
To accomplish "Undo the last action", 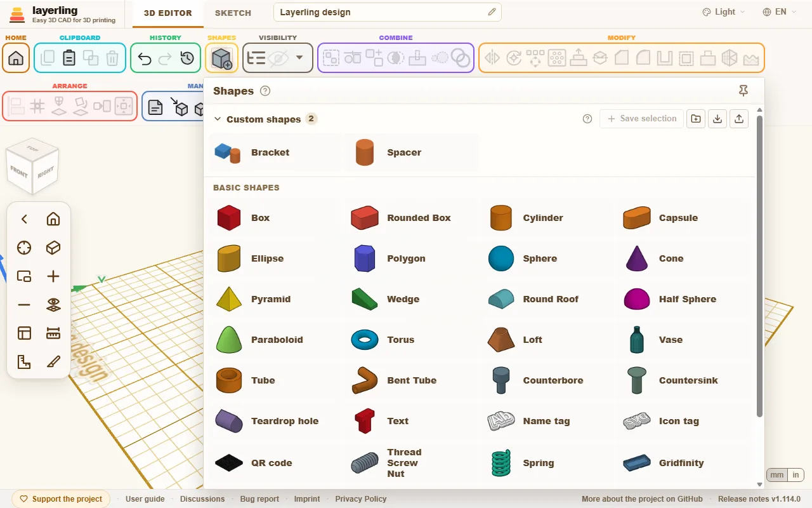I will point(145,58).
